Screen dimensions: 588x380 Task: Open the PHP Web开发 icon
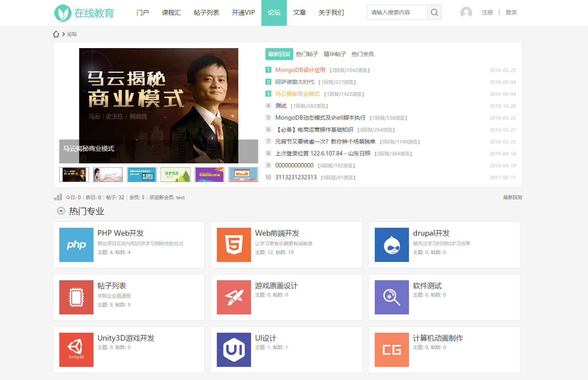(x=76, y=245)
